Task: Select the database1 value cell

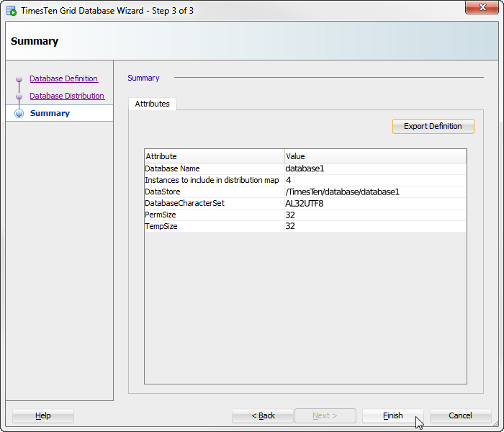Action: (375, 168)
